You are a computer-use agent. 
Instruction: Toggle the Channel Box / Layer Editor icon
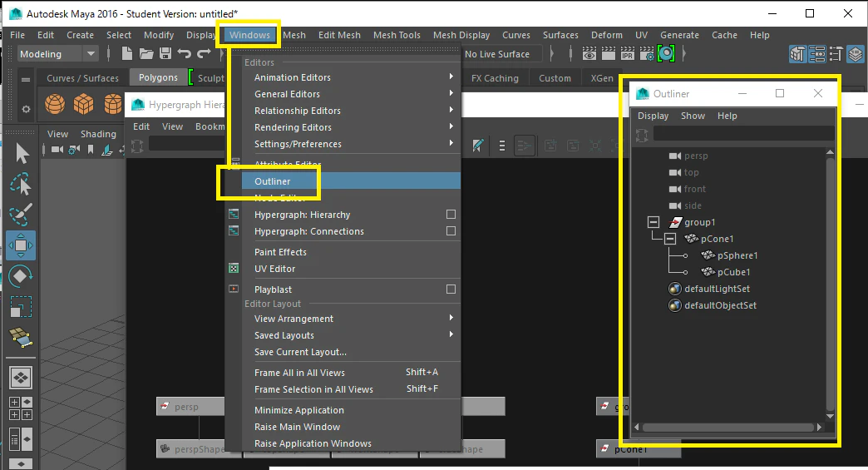point(856,54)
